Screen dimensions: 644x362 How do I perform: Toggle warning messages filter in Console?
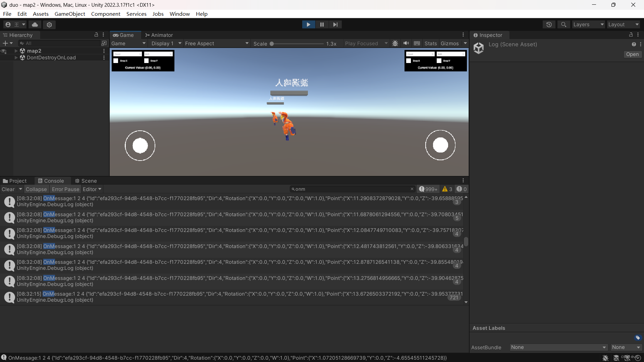[x=447, y=189]
